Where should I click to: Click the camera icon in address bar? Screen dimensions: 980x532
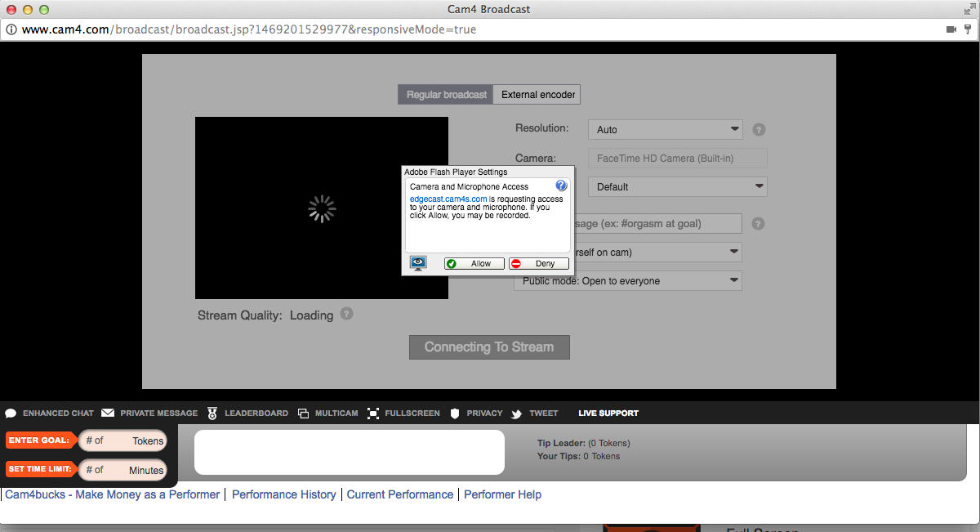click(x=951, y=29)
